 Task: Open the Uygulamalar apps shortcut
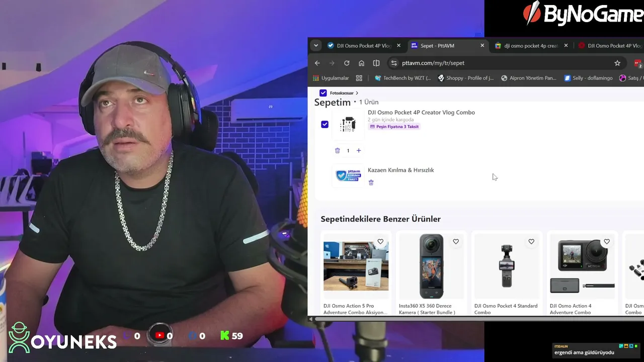click(331, 78)
